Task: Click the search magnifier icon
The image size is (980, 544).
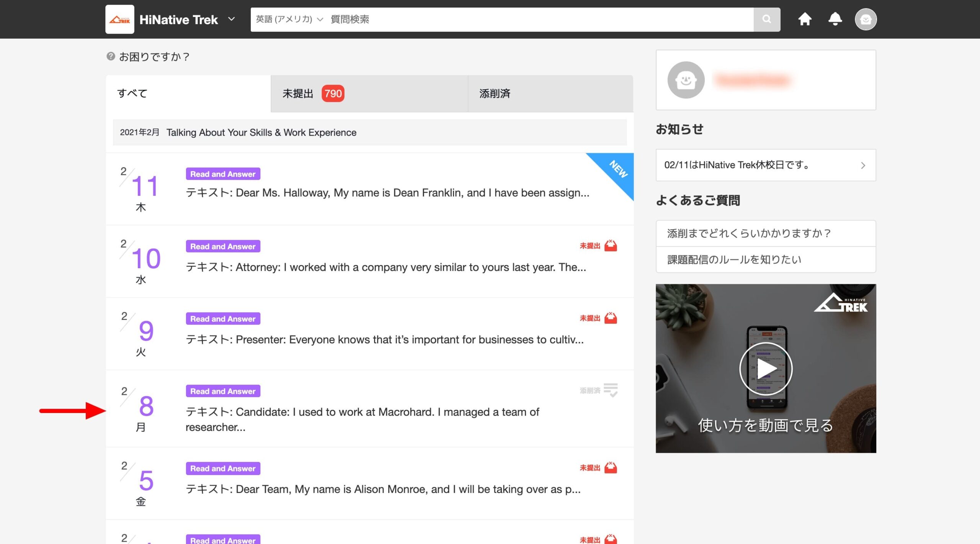Action: (767, 19)
